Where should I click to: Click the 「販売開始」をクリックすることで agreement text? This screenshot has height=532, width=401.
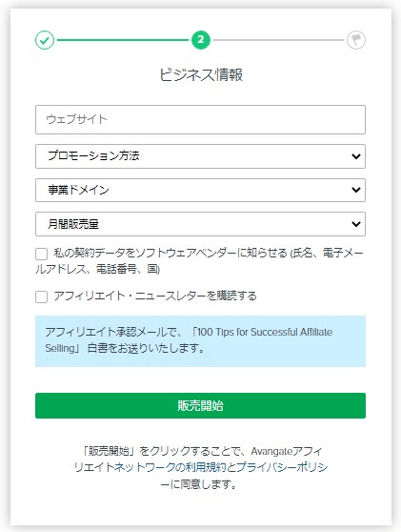click(163, 451)
